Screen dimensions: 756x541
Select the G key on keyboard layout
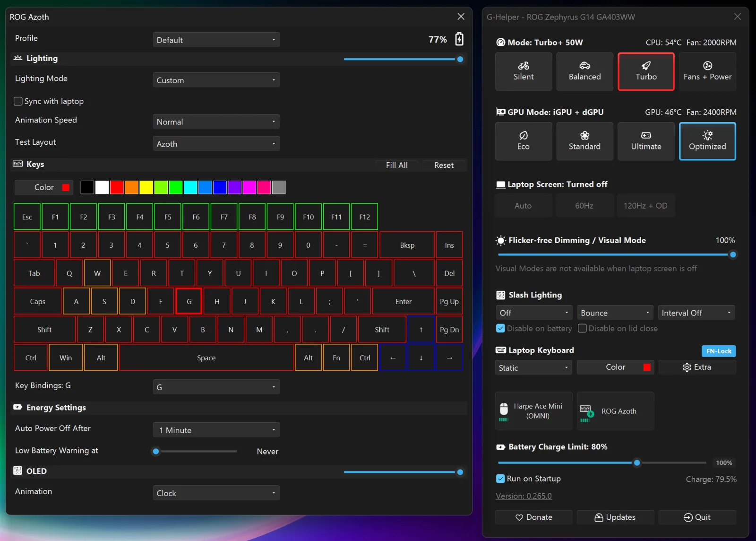pyautogui.click(x=189, y=301)
